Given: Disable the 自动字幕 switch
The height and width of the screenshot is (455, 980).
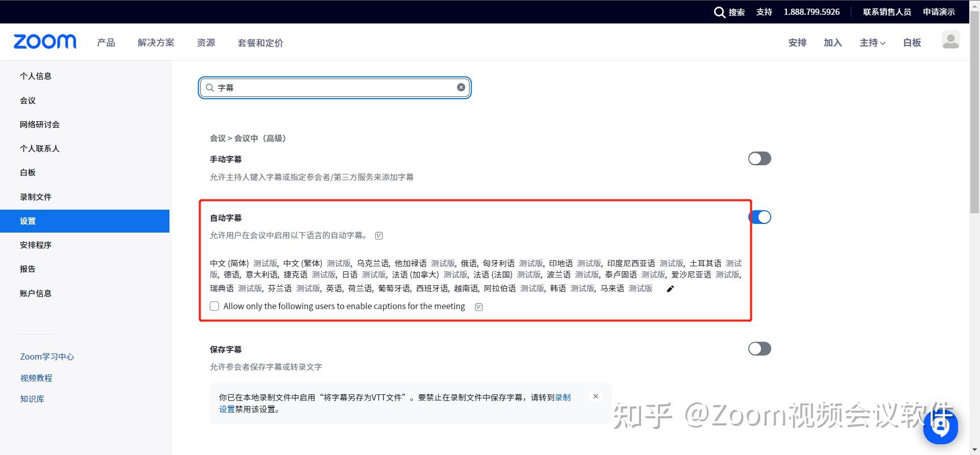Looking at the screenshot, I should click(x=759, y=217).
